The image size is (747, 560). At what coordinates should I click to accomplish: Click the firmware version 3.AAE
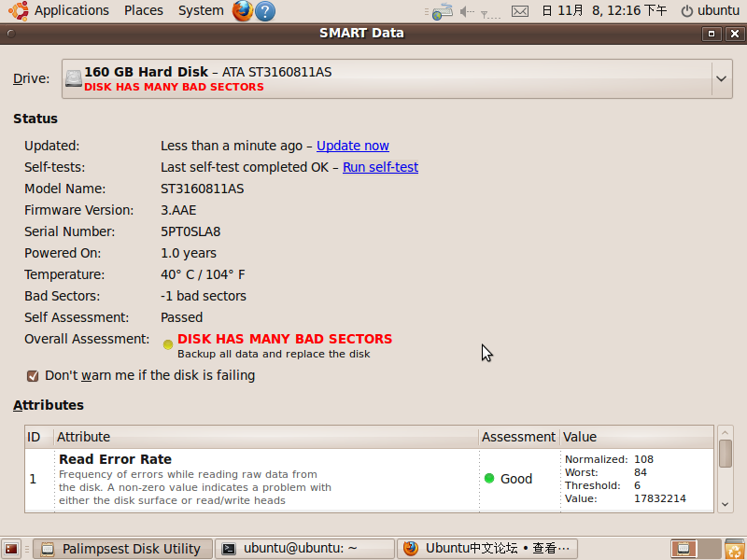(178, 211)
